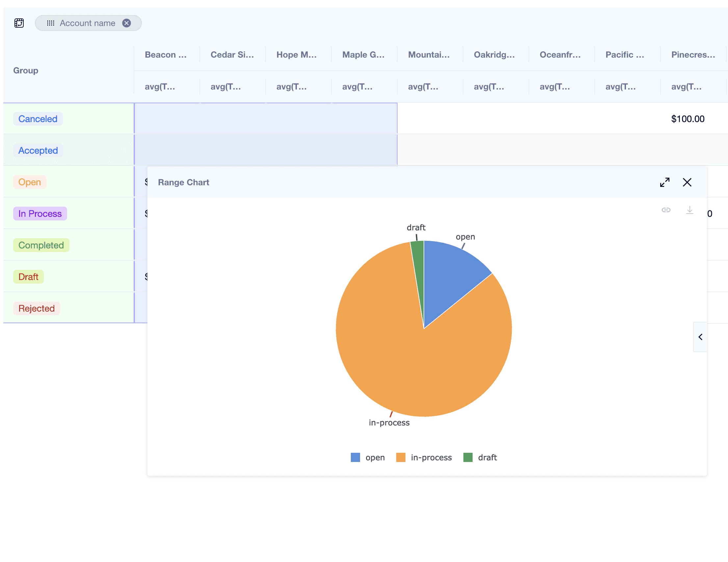The image size is (728, 562).
Task: Click the Completed status tag
Action: tap(41, 245)
